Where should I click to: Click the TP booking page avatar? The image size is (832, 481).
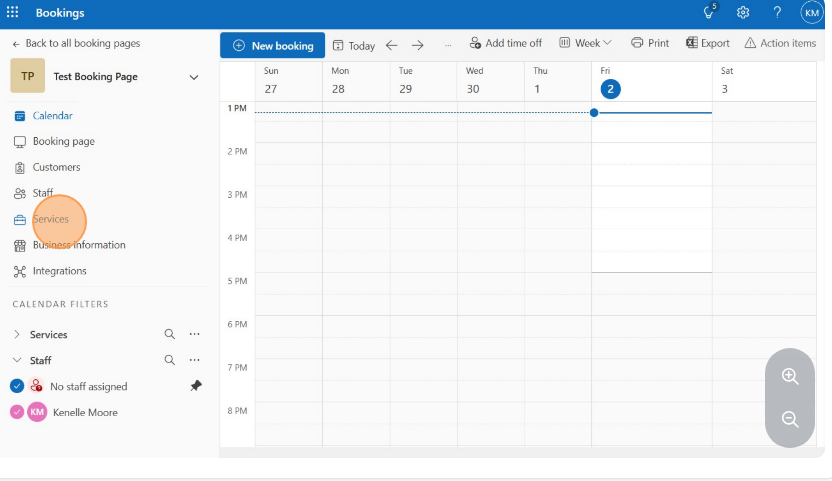[28, 76]
